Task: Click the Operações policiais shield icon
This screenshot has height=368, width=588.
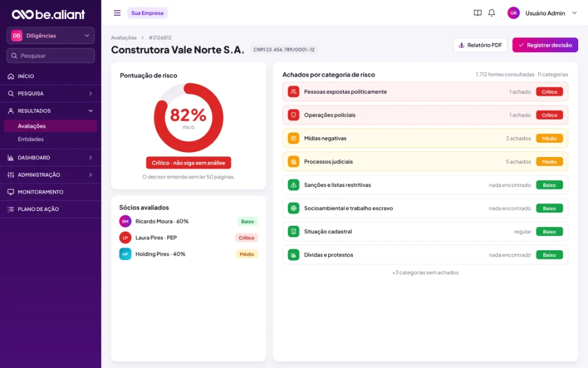Action: [293, 115]
